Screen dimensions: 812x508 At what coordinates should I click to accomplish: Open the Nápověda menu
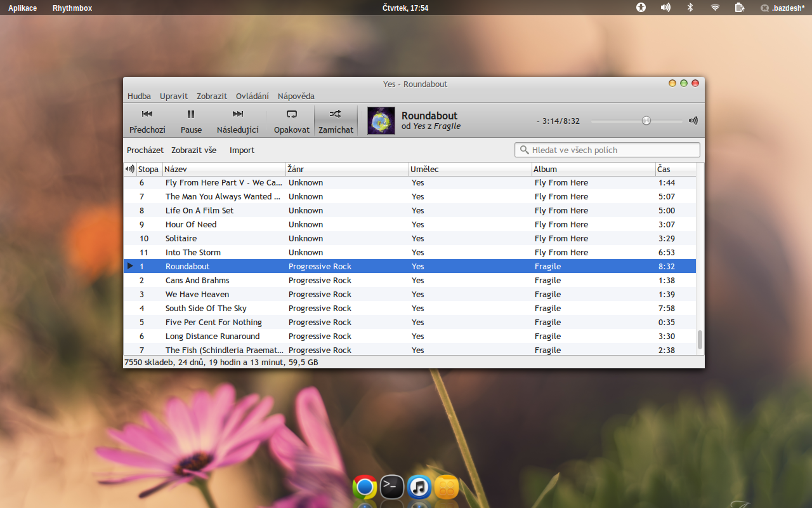coord(296,96)
